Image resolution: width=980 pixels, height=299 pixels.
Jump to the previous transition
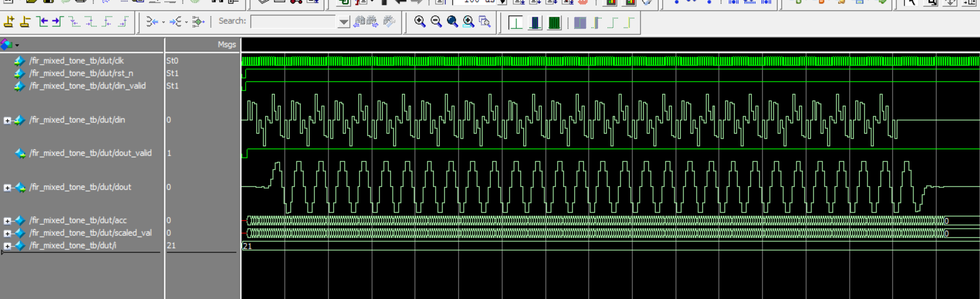coord(42,21)
